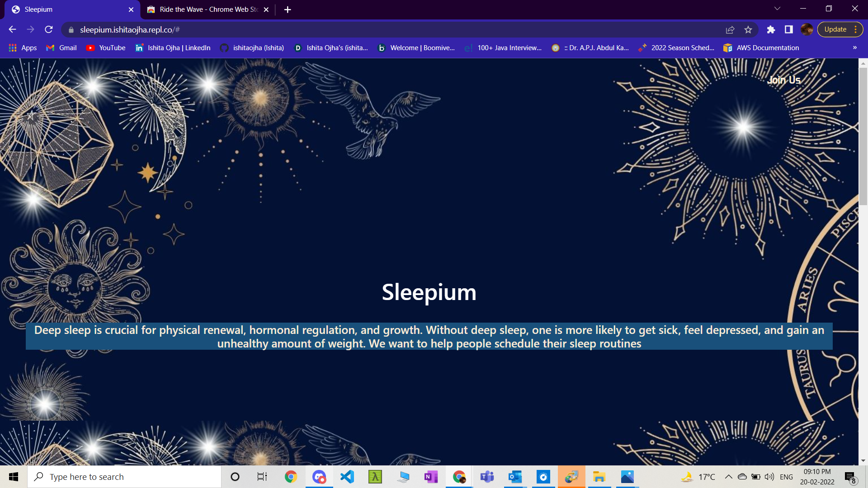The height and width of the screenshot is (488, 868).
Task: Open the tab search dropdown arrow
Action: [777, 8]
